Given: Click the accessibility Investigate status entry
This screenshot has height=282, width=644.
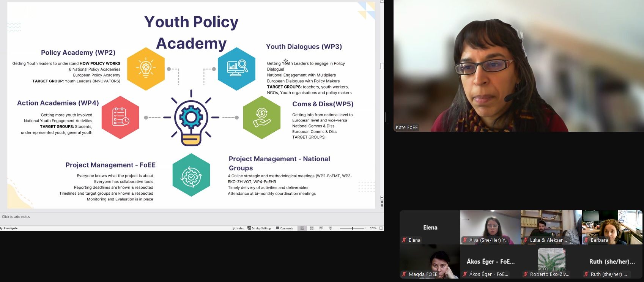Looking at the screenshot, I should (9, 228).
